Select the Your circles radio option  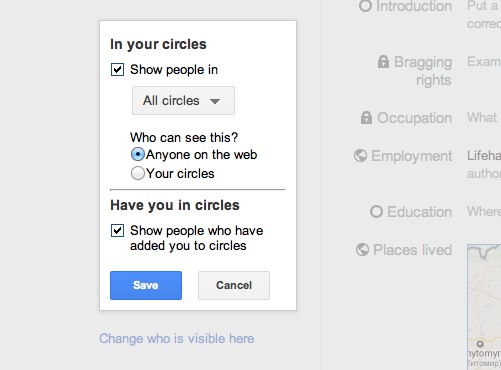click(138, 173)
